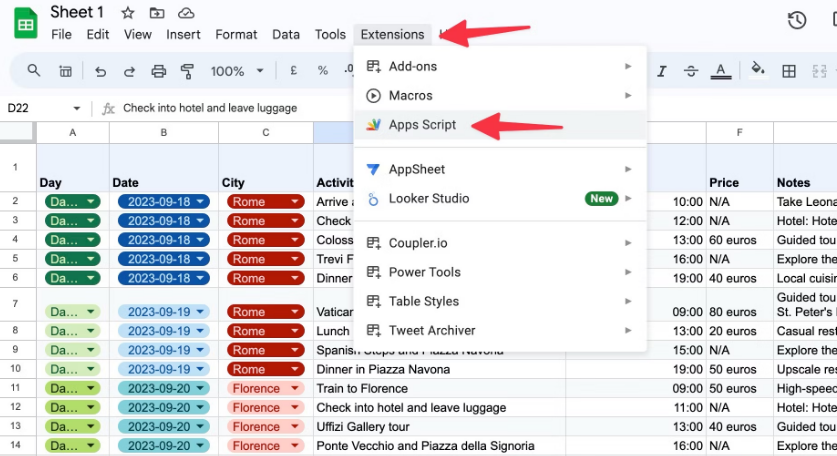This screenshot has width=837, height=456.
Task: Select the paint format tool
Action: (x=187, y=71)
